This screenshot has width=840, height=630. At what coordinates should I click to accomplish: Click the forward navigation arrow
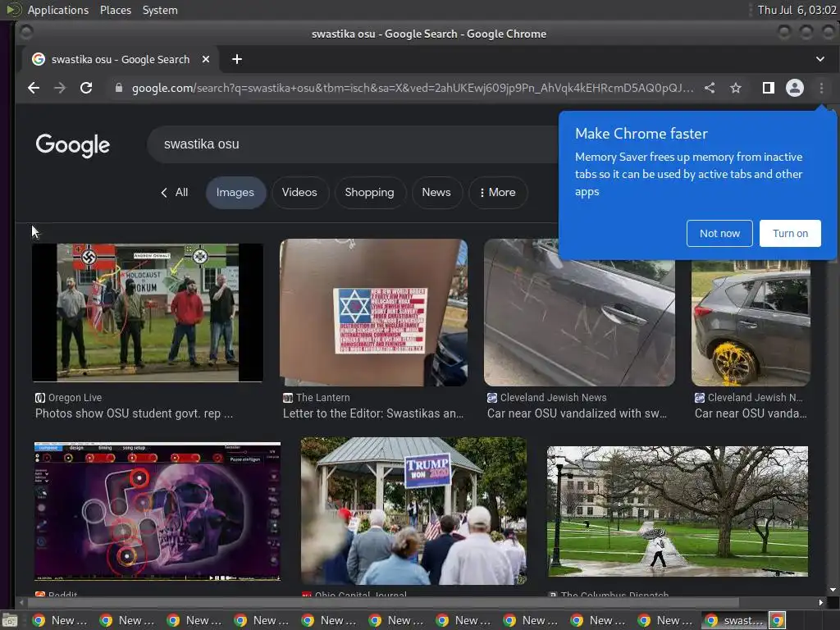[x=60, y=88]
